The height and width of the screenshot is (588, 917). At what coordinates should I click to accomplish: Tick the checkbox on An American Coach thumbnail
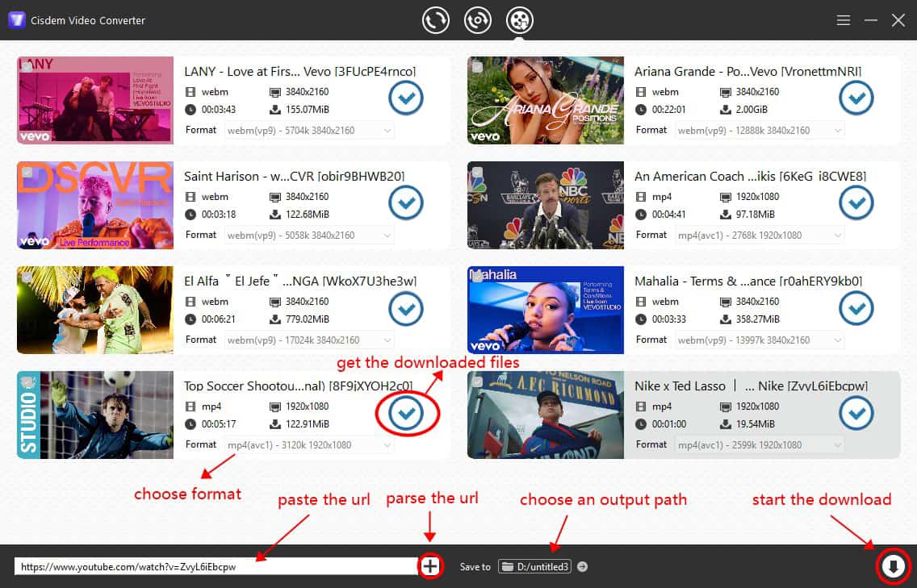pos(477,172)
